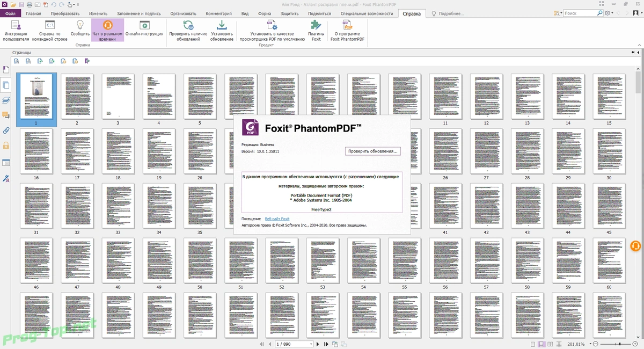Switch to the Главная tab
The height and width of the screenshot is (349, 644).
tap(33, 13)
